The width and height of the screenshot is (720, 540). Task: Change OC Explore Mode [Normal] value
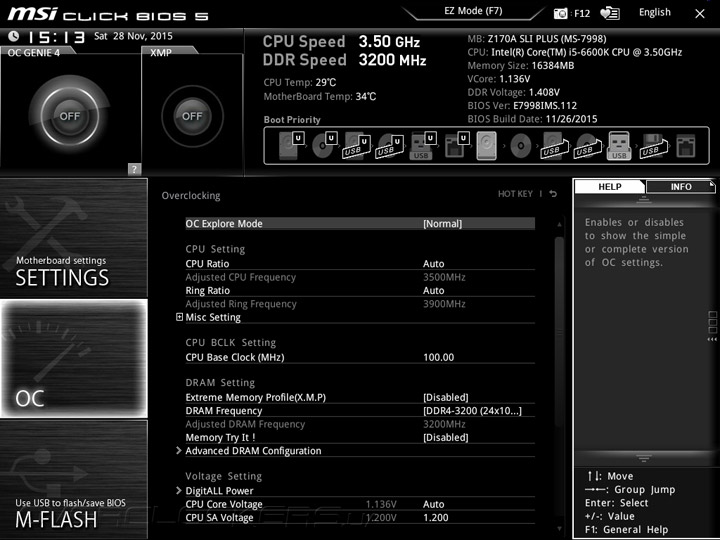click(443, 224)
